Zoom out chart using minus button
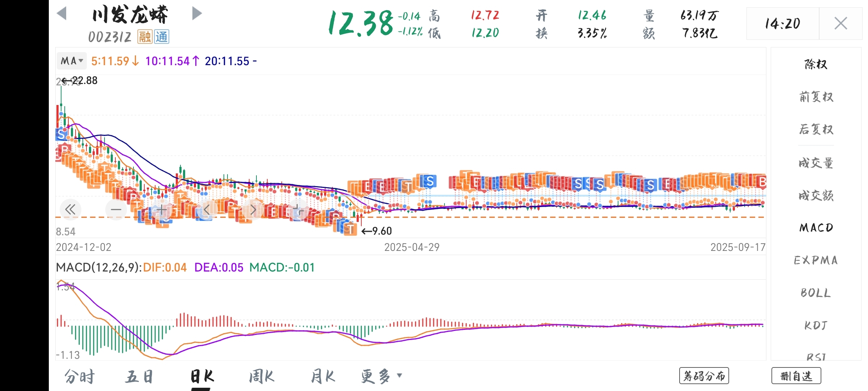868x391 pixels. pyautogui.click(x=116, y=209)
